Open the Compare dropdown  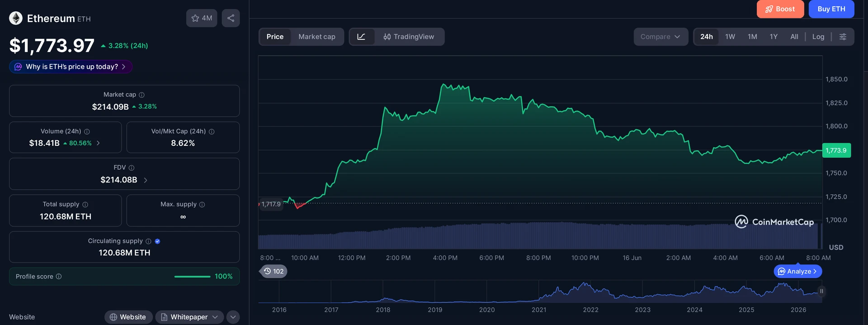(660, 37)
